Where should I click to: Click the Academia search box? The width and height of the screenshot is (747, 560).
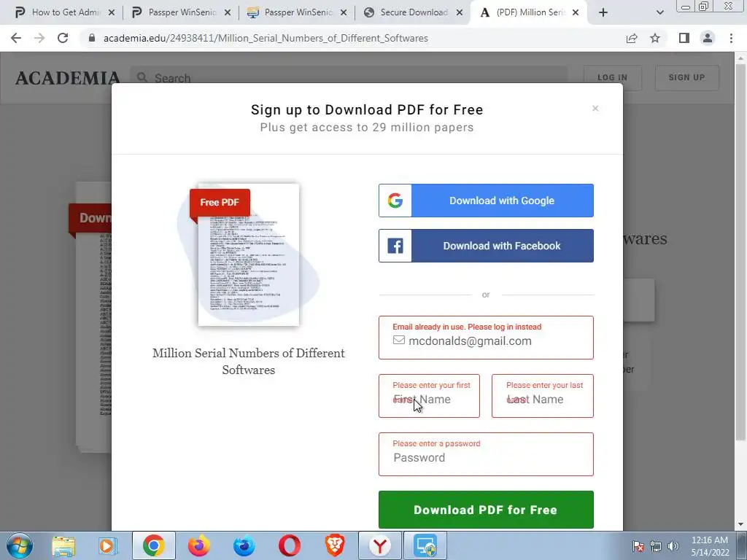349,77
